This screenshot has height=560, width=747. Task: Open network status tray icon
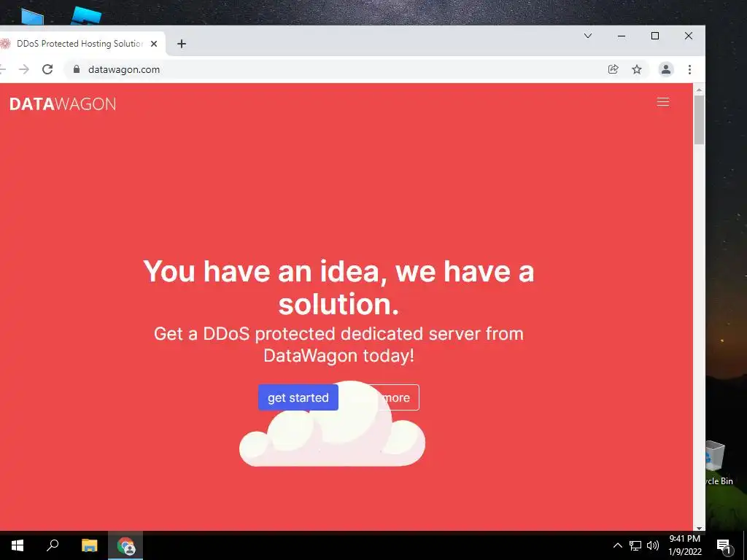coord(635,545)
